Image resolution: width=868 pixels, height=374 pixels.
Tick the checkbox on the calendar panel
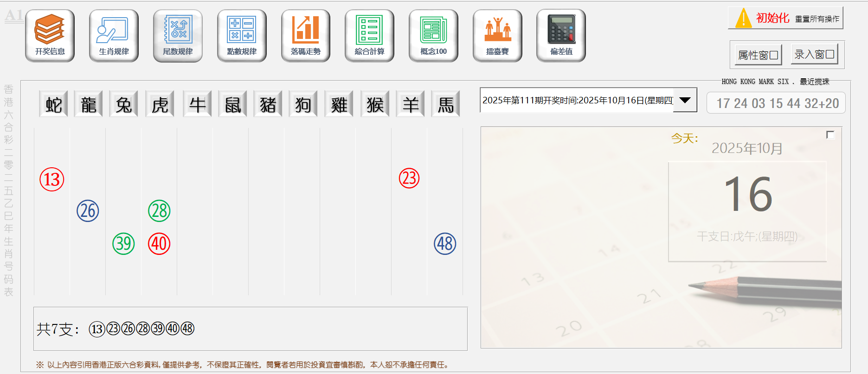830,135
